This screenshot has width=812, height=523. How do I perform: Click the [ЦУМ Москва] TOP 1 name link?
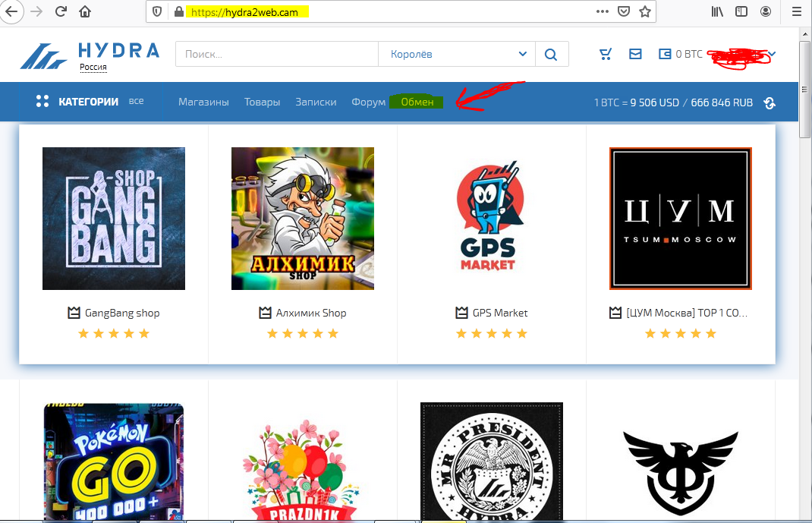point(687,313)
